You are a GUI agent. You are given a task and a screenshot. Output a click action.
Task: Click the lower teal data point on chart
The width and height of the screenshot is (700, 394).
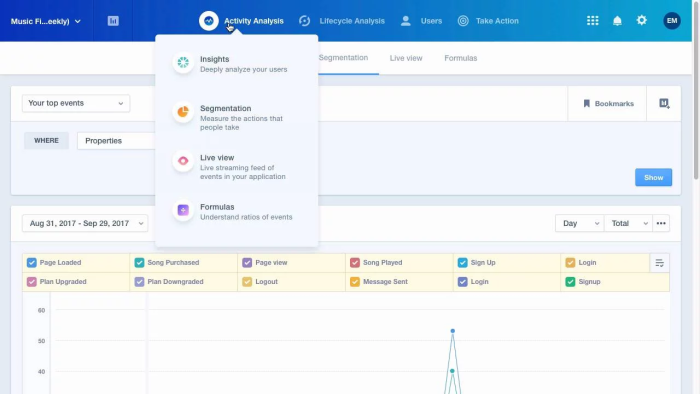[x=452, y=371]
